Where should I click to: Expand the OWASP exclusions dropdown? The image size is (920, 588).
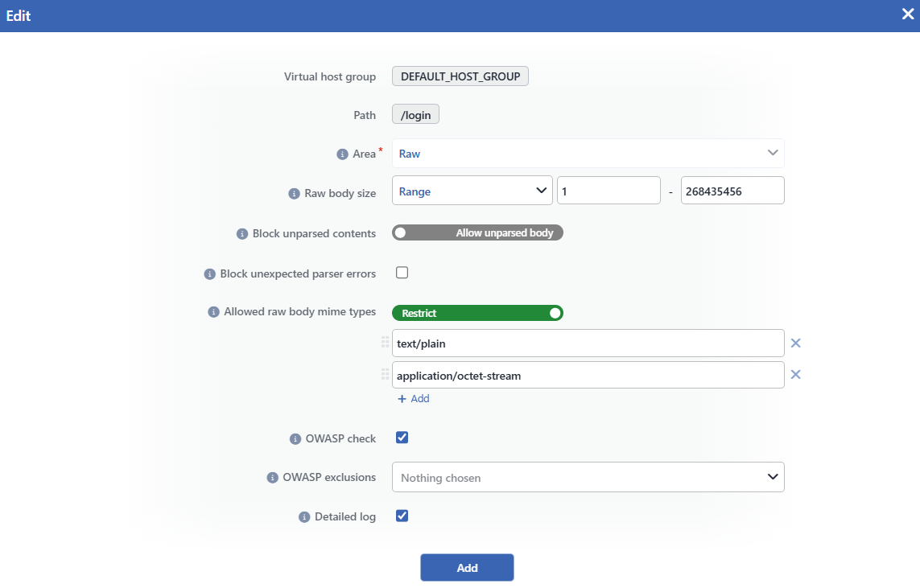point(588,477)
